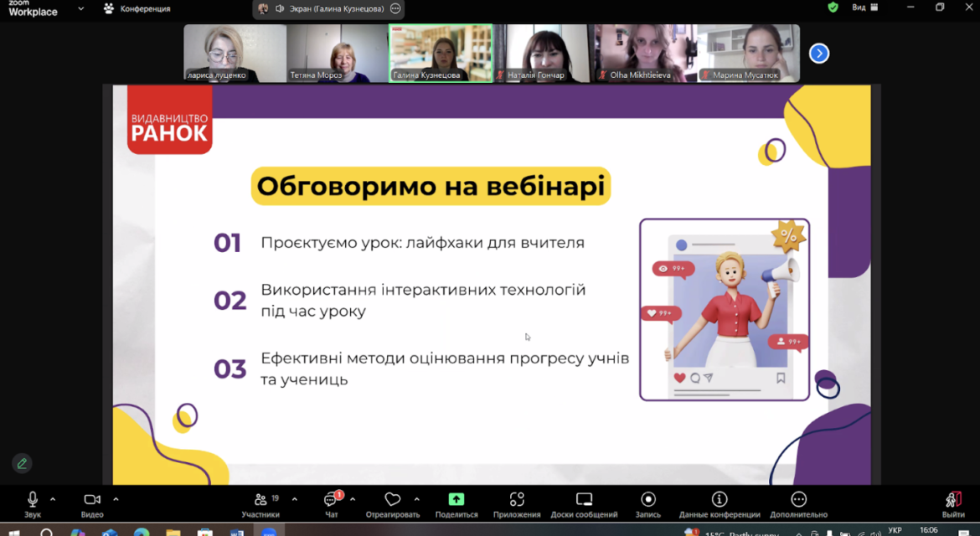The image size is (980, 536).
Task: Show Данные конференции meeting info
Action: tap(720, 505)
